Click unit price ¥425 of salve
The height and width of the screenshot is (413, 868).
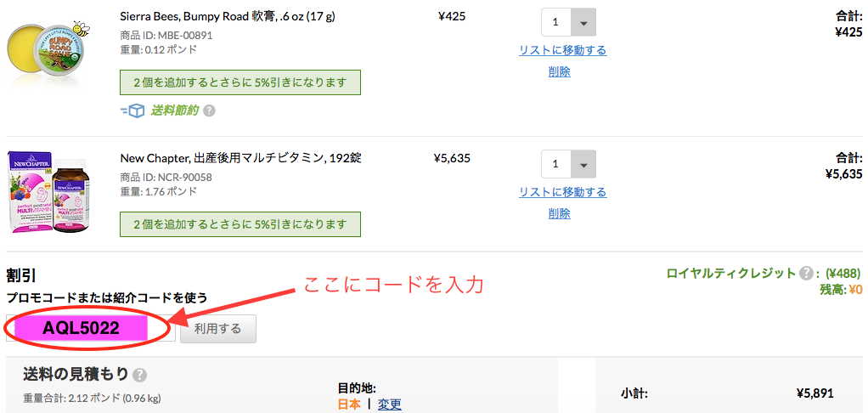[x=452, y=17]
